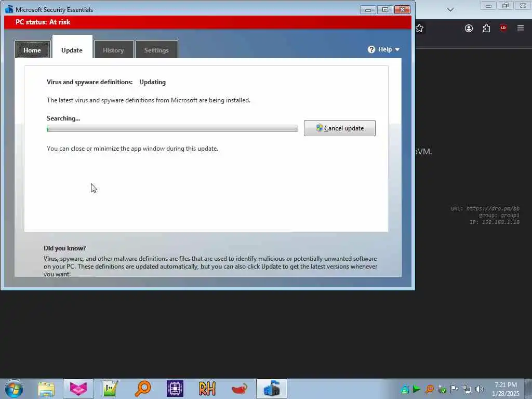Viewport: 532px width, 399px height.
Task: Click the Help question mark icon
Action: click(x=371, y=49)
